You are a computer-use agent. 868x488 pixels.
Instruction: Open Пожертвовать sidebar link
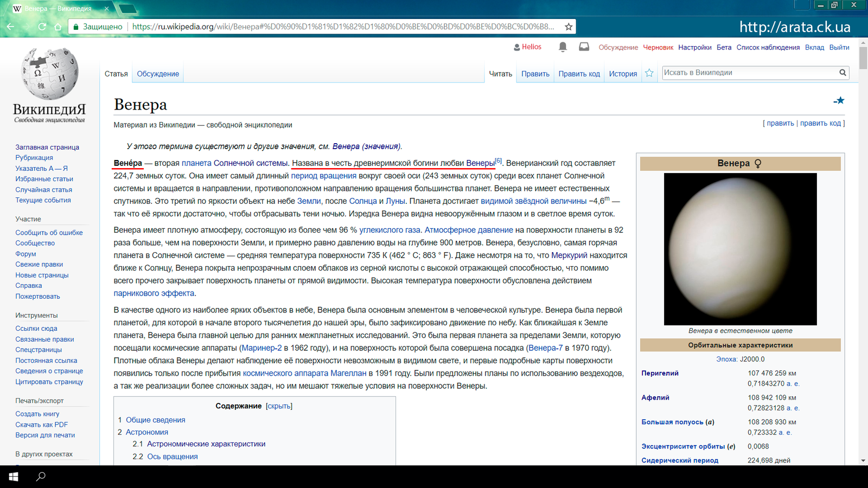click(37, 297)
